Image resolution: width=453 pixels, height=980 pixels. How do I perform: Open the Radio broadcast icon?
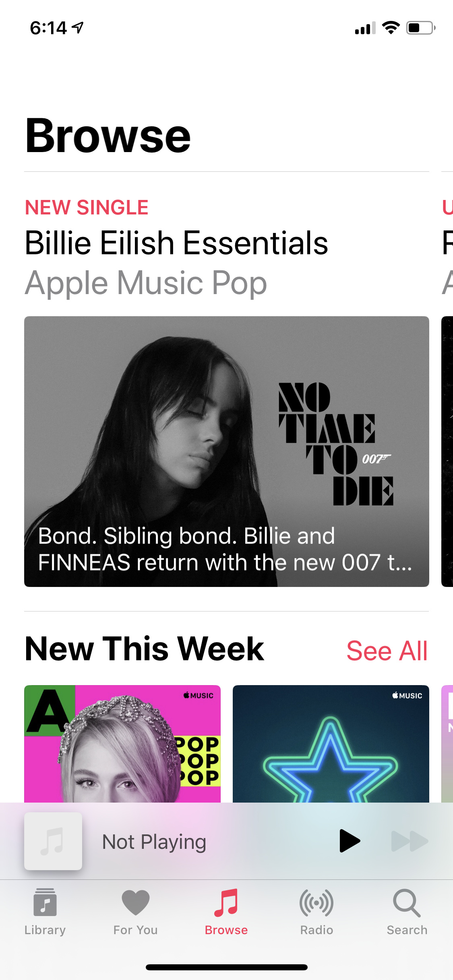(x=316, y=903)
